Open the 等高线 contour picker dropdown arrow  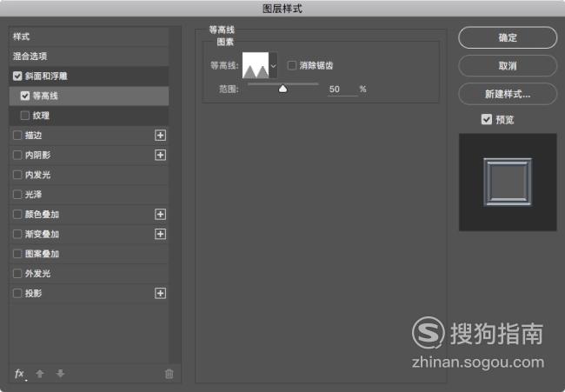(274, 65)
